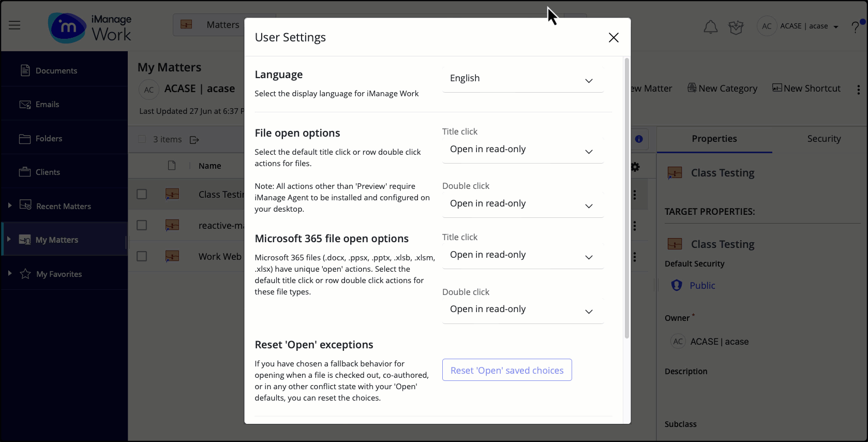Image resolution: width=868 pixels, height=442 pixels.
Task: Click the AC user avatar in the header
Action: [767, 26]
